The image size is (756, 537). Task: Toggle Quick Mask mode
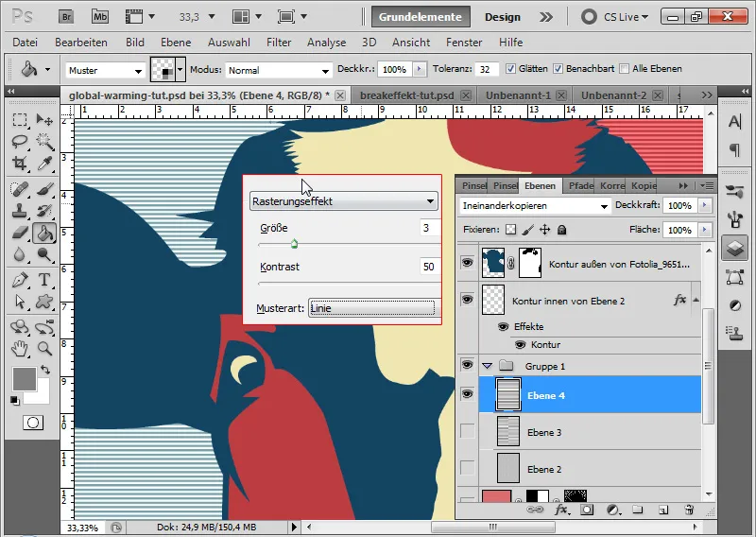[x=33, y=423]
